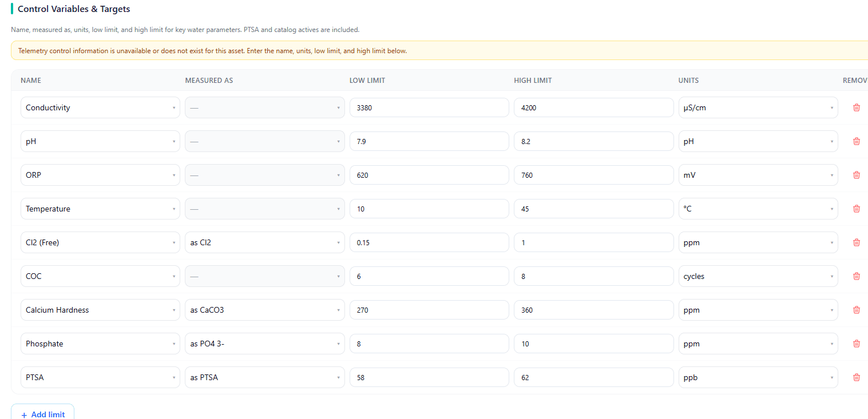Screen dimensions: 868x419
Task: Click Calcium Hardness high limit 360
Action: [593, 310]
